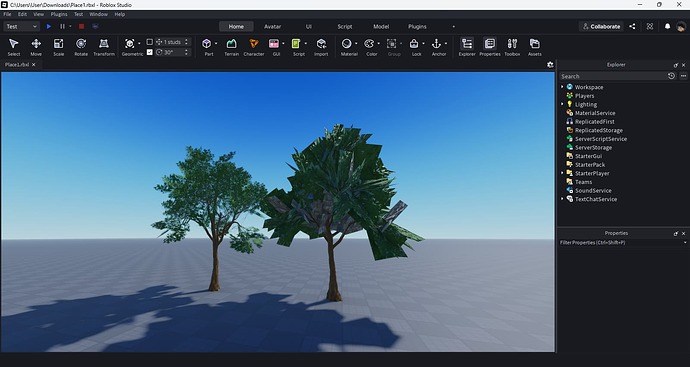Click the Geometric snapping mode icon

(x=129, y=44)
